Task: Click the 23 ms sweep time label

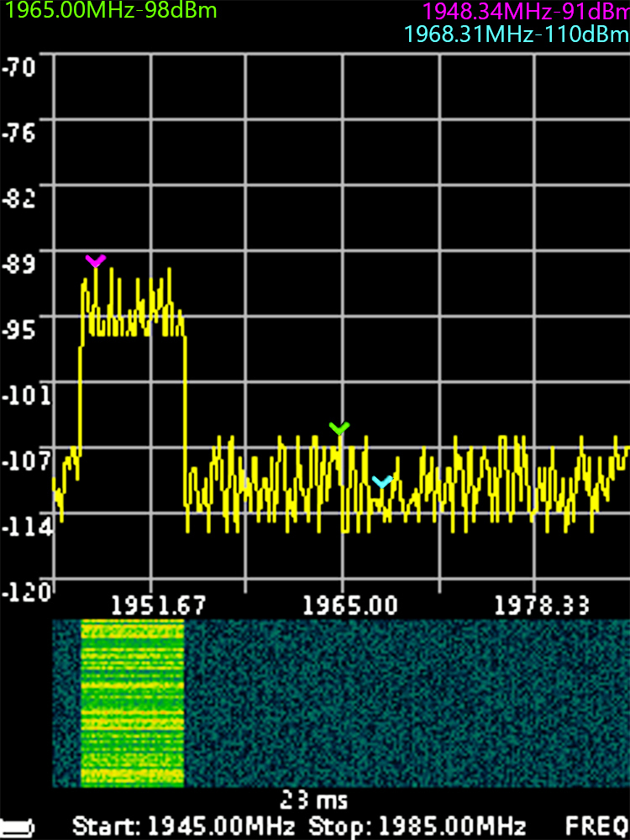Action: click(313, 800)
